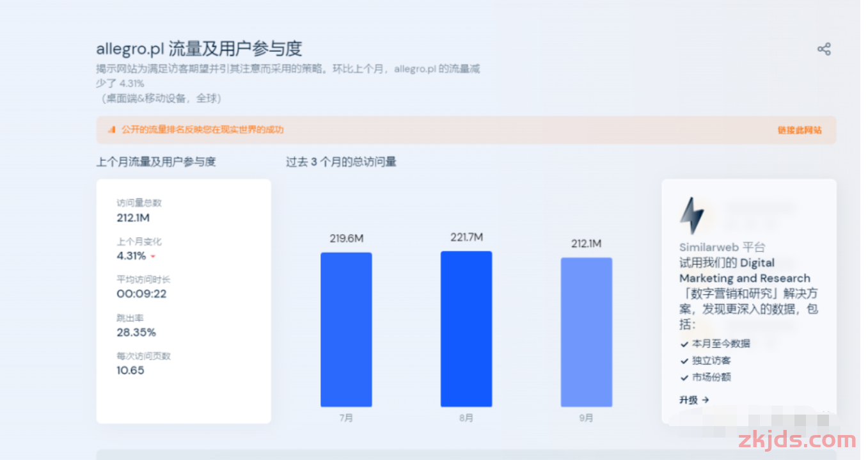Click the orange 公开的流量排名 banner text
Viewport: 868px width, 460px height.
click(x=202, y=130)
